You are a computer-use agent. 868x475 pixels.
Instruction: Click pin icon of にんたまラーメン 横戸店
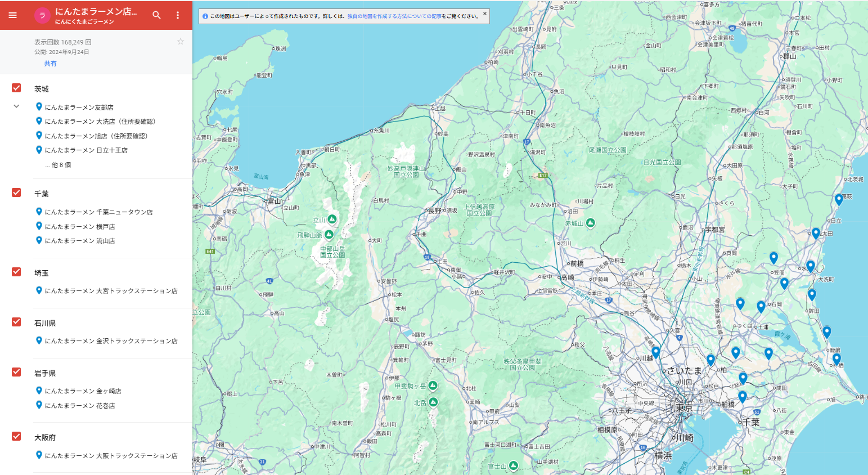[39, 226]
